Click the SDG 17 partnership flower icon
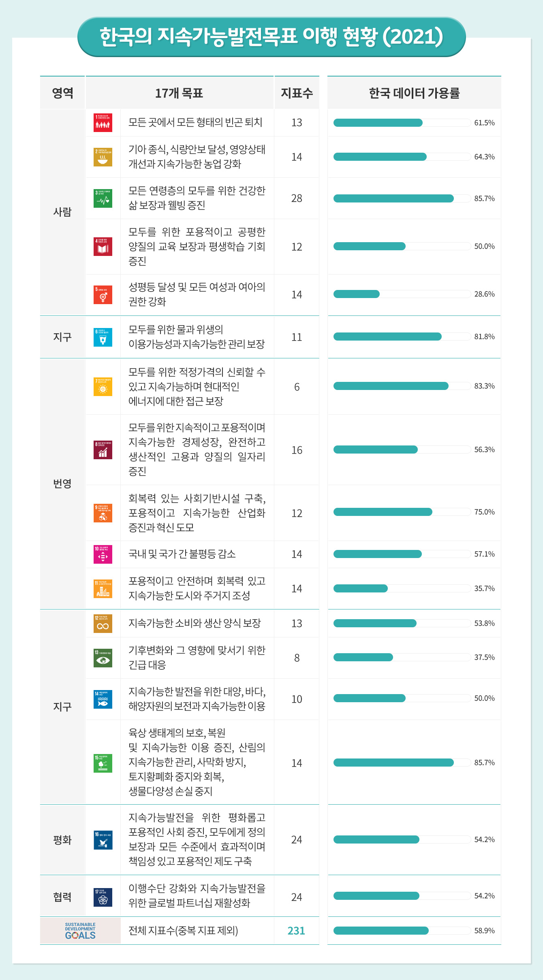Viewport: 543px width, 980px height. pyautogui.click(x=103, y=897)
